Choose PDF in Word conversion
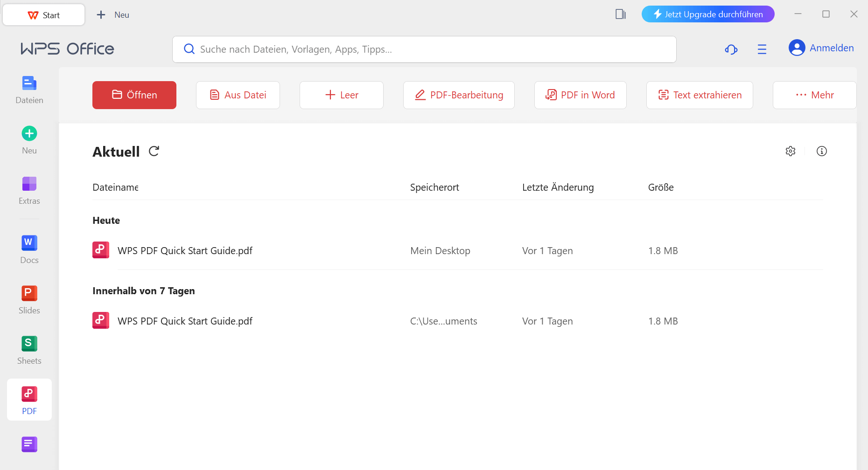Viewport: 868px width, 470px height. click(x=581, y=95)
